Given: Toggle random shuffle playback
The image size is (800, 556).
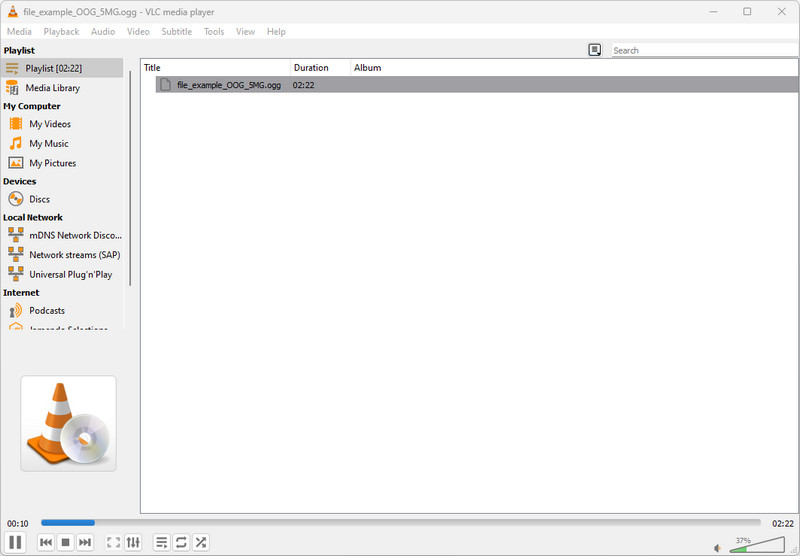Looking at the screenshot, I should [201, 542].
